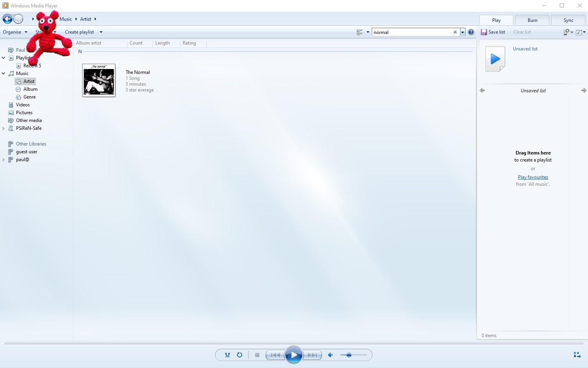This screenshot has width=588, height=368.
Task: Open Pictures library in sidebar
Action: pos(20,113)
